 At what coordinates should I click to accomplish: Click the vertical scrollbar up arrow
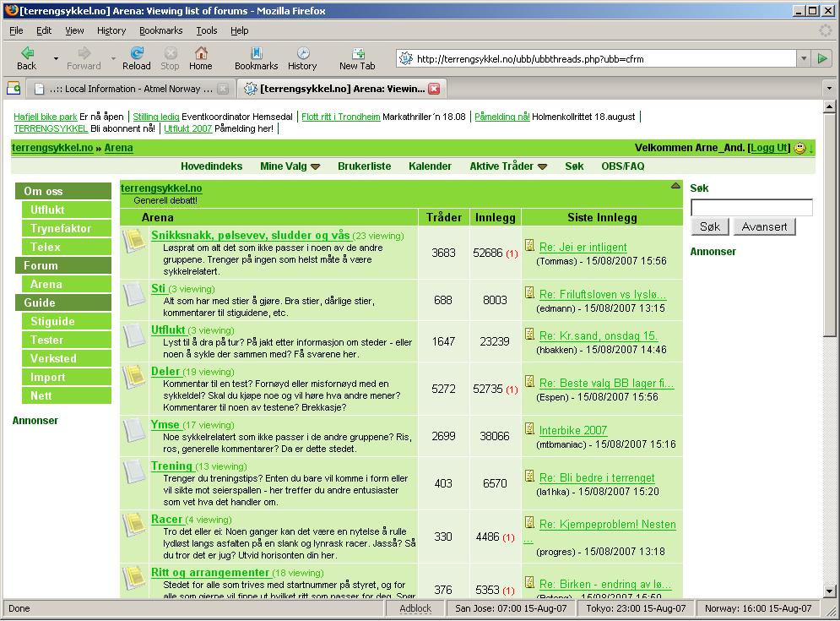(829, 106)
